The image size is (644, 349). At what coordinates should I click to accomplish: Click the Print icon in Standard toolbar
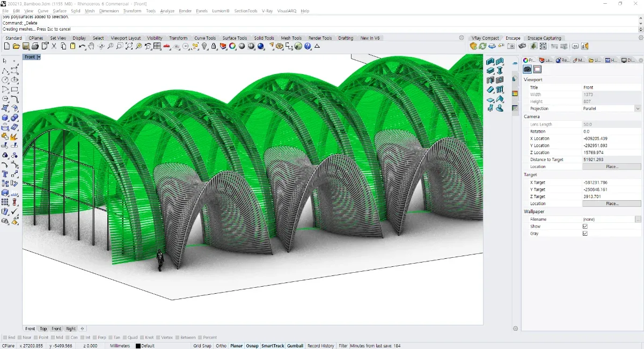(x=35, y=47)
